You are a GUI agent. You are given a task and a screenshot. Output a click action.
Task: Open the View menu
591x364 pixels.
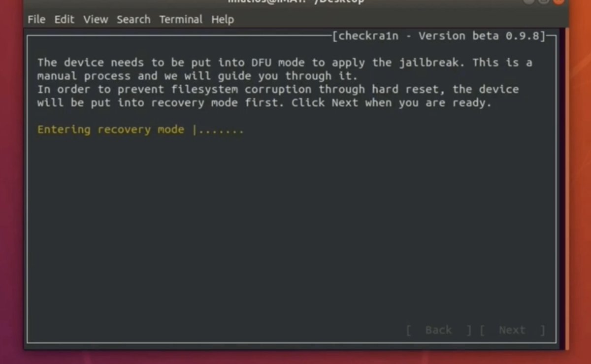coord(96,20)
